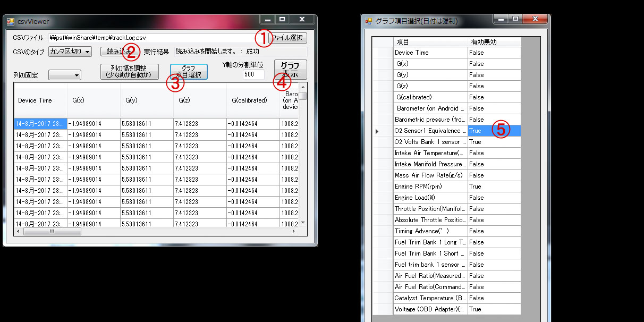Click the graph item selection window icon
Viewport: 644px width, 322px height.
tap(369, 21)
